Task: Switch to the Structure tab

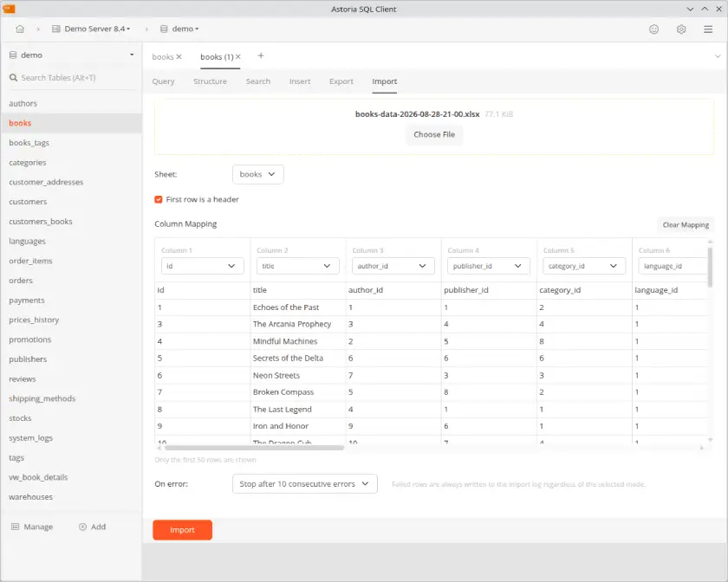Action: click(x=211, y=81)
